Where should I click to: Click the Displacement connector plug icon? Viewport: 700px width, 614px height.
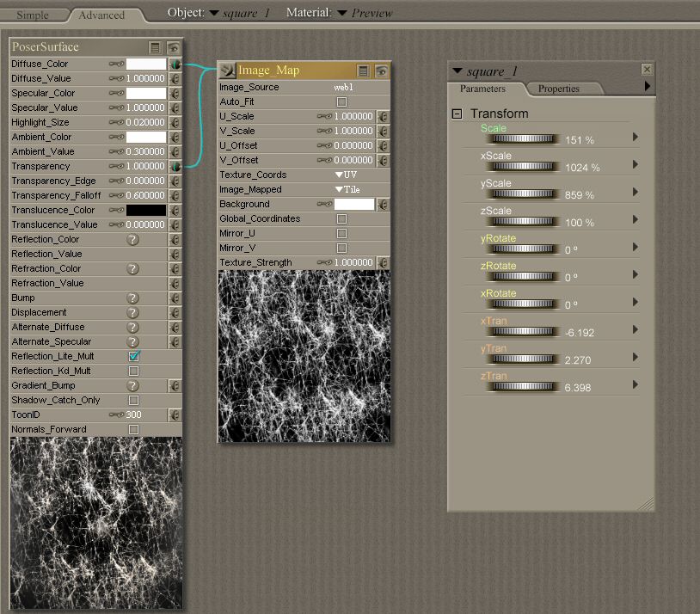click(175, 313)
